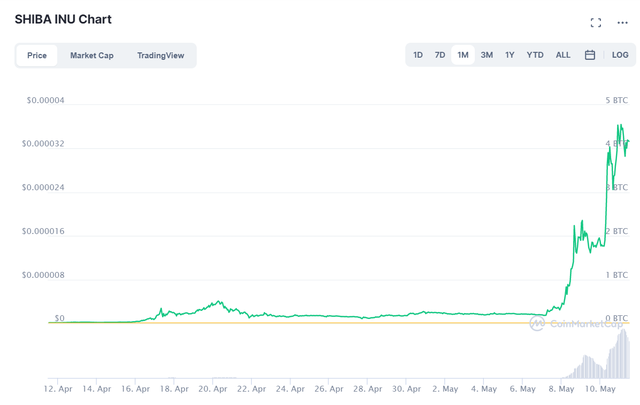Click the 16. Apr date label

click(135, 389)
